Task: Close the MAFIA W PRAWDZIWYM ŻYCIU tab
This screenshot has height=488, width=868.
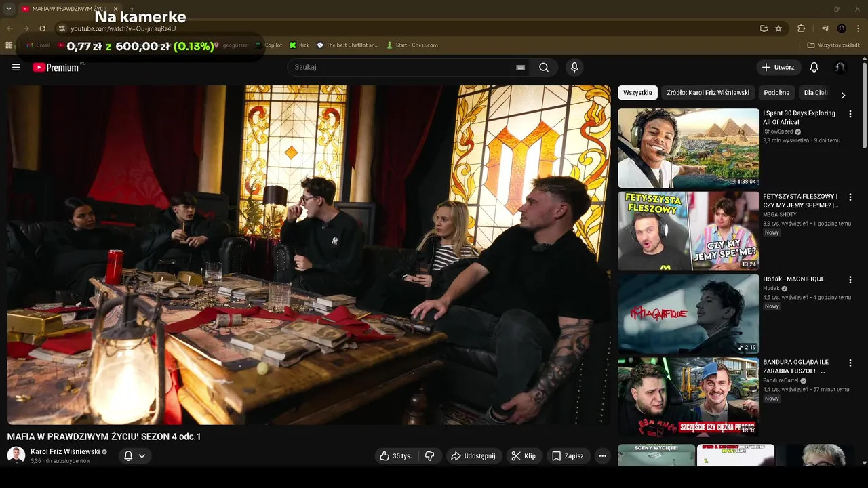Action: 115,9
